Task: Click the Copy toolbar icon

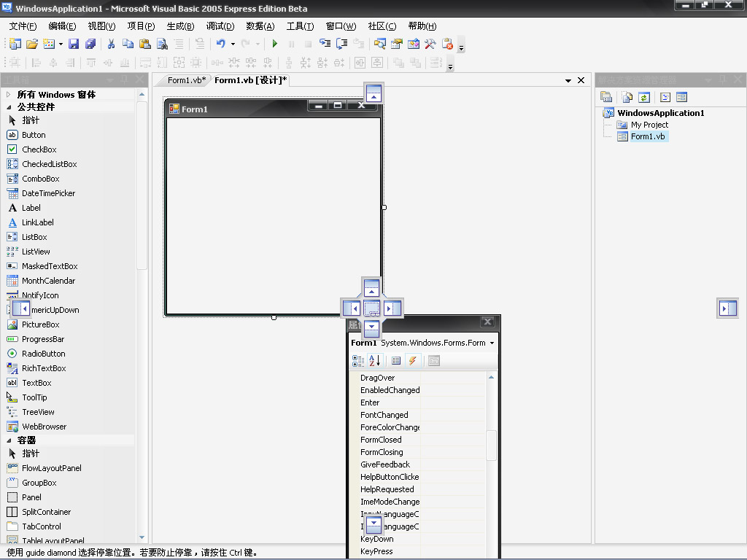Action: click(128, 44)
